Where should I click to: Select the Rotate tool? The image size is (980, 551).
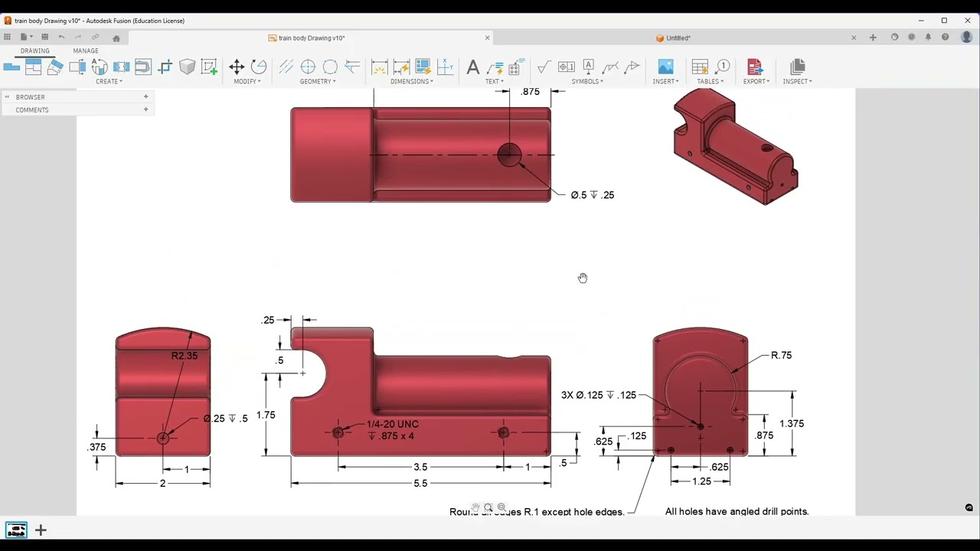point(259,67)
